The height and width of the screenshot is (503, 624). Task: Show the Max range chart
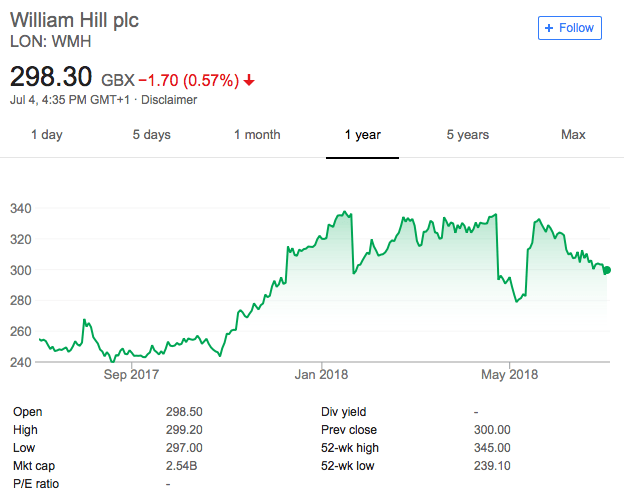(x=573, y=135)
